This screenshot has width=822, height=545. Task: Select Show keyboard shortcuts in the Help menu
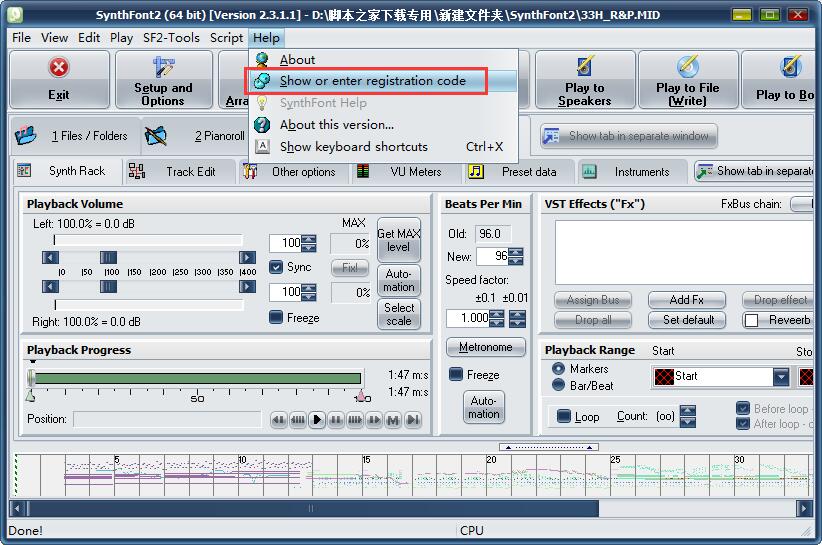(x=383, y=147)
